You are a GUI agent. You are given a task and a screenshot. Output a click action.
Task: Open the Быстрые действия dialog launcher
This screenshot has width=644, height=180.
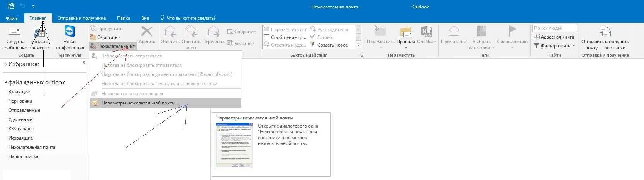pos(361,56)
